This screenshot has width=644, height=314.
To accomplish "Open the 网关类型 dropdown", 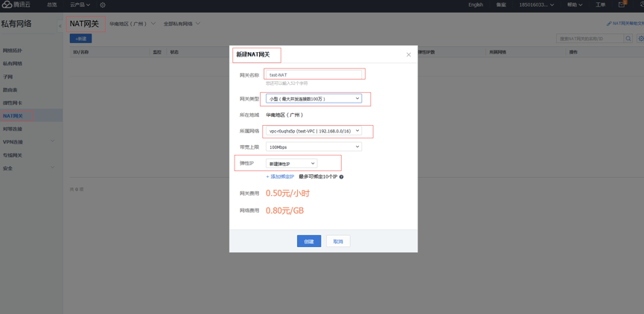I will click(x=313, y=99).
